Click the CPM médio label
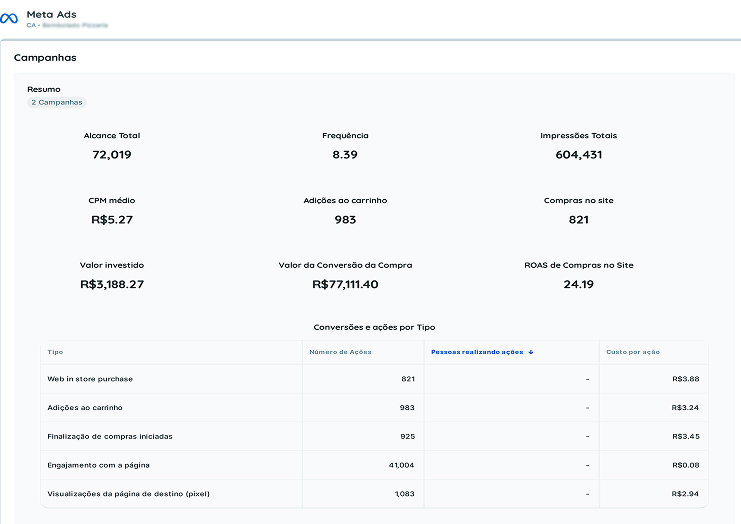Viewport: 741px width, 524px height. [112, 200]
